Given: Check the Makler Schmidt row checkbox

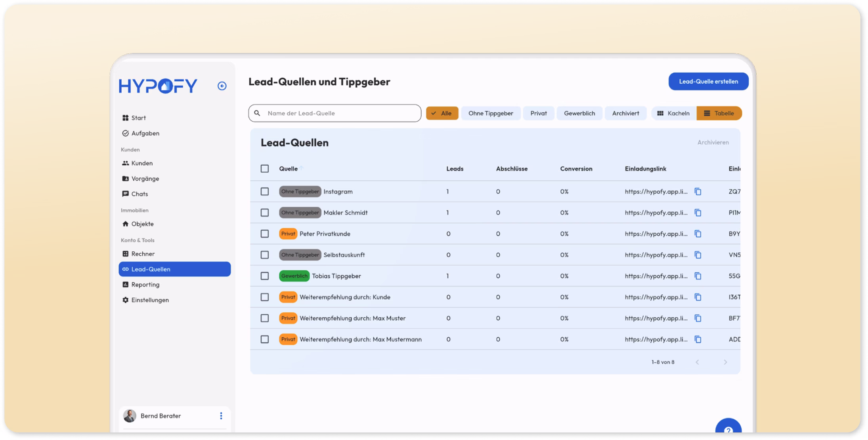Looking at the screenshot, I should coord(265,213).
